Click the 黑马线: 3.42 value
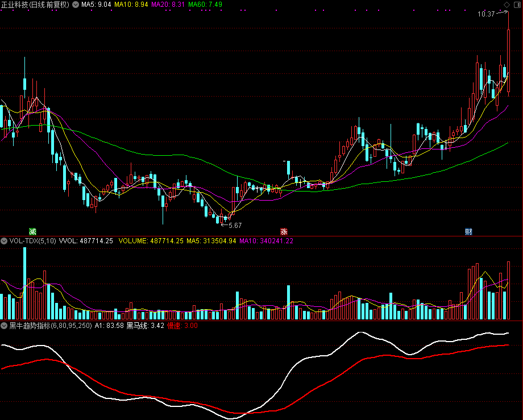 pos(145,326)
